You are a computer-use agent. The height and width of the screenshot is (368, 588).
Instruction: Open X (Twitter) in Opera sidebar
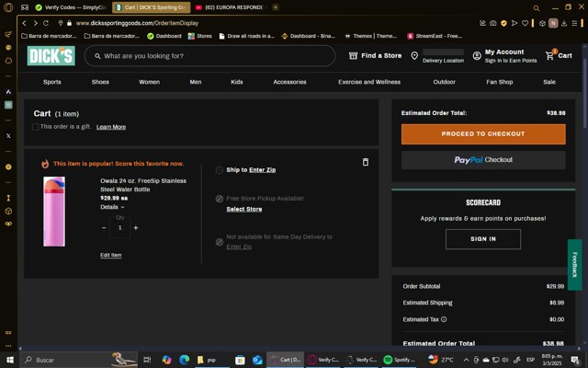(8, 136)
